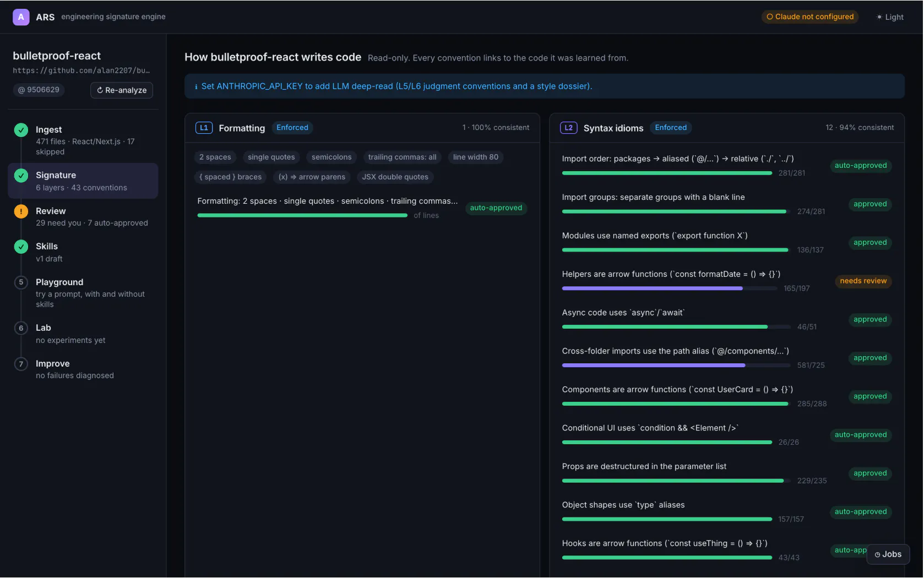Click the orange Review warning icon

21,211
